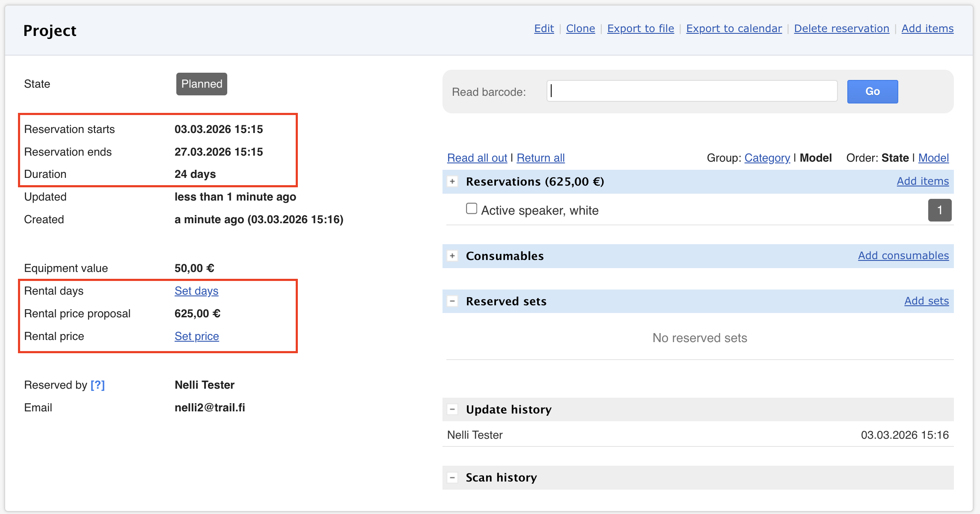Image resolution: width=980 pixels, height=514 pixels.
Task: Click Set price for rental price
Action: (196, 336)
